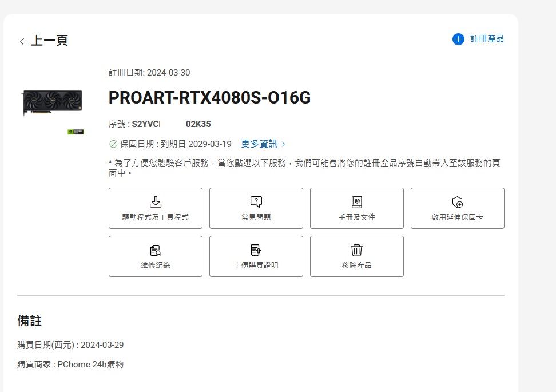Click the green warranty checkmark icon
The height and width of the screenshot is (392, 556).
(113, 144)
